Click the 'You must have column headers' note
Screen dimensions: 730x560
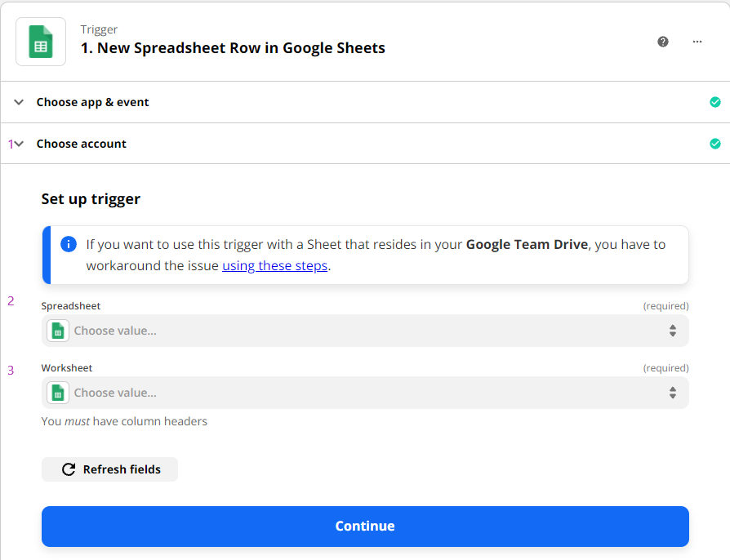(x=124, y=421)
